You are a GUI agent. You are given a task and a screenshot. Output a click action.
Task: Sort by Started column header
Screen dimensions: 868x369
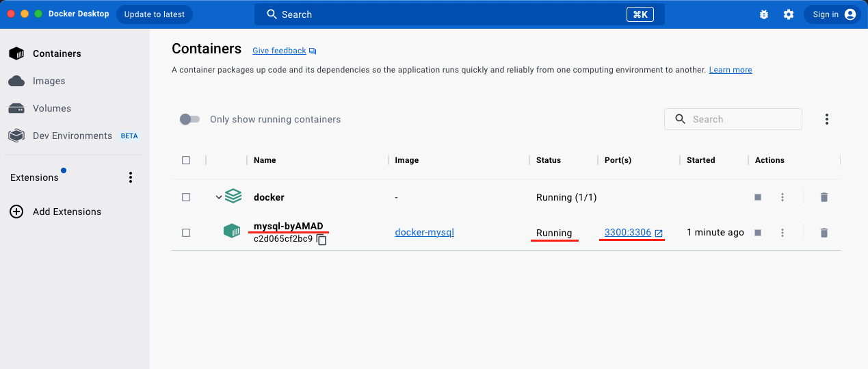point(701,160)
